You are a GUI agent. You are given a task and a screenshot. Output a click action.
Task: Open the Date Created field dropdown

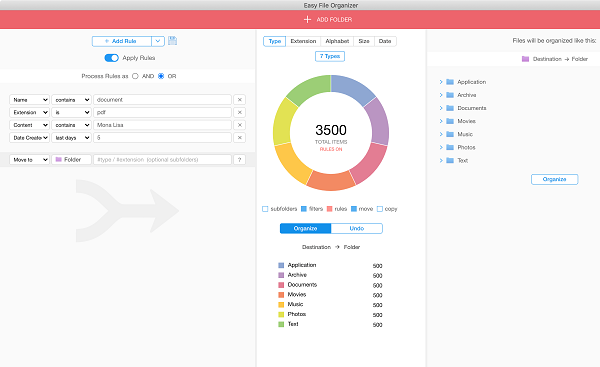pos(29,137)
